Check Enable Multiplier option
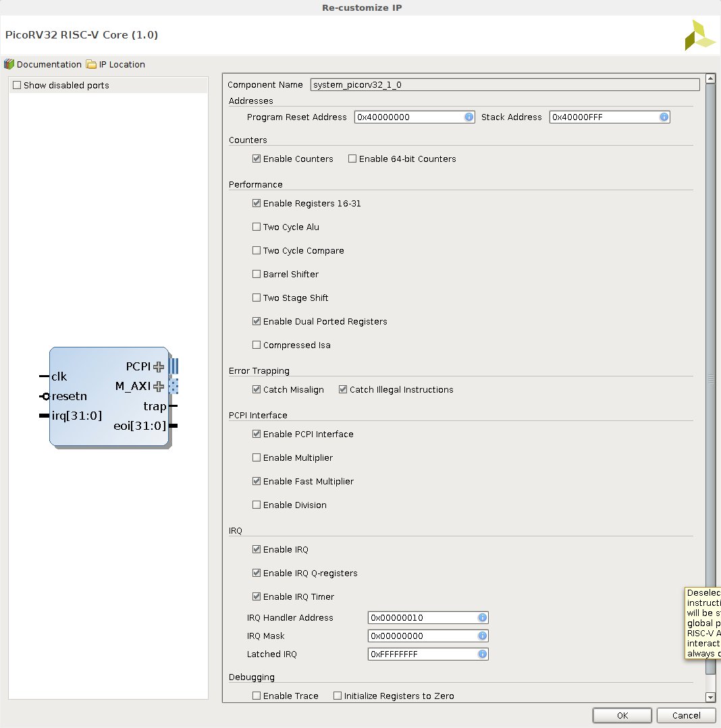Viewport: 721px width, 728px height. (x=257, y=457)
